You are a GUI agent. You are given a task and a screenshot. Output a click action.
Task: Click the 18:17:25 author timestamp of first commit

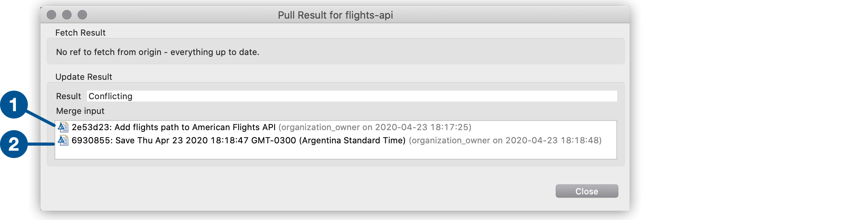coord(374,127)
